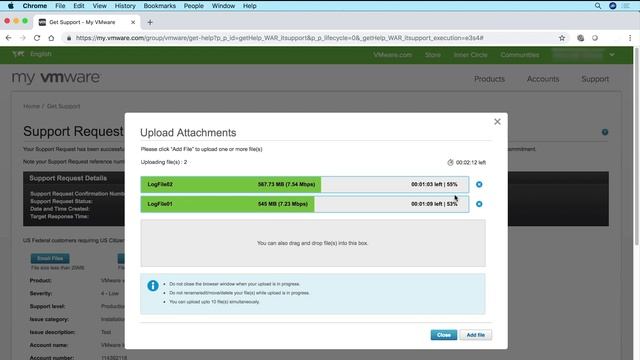Viewport: 640px width, 360px height.
Task: Click the LogFile01 progress bar
Action: [x=305, y=204]
